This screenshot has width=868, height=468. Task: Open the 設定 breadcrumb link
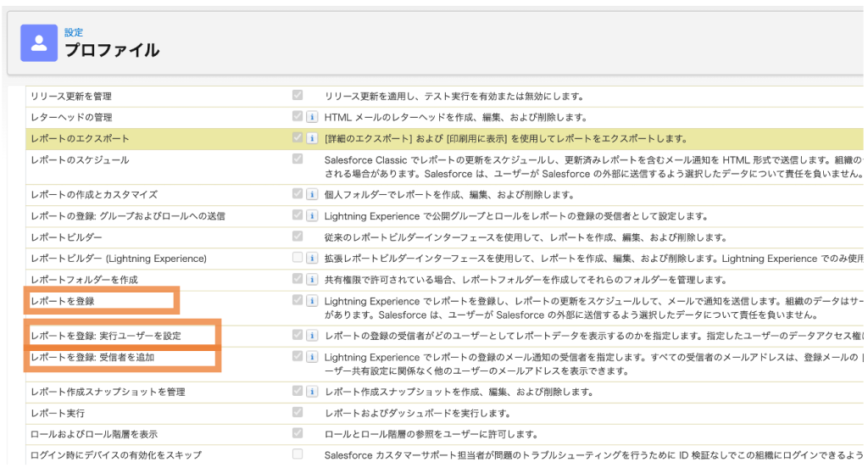pos(74,32)
